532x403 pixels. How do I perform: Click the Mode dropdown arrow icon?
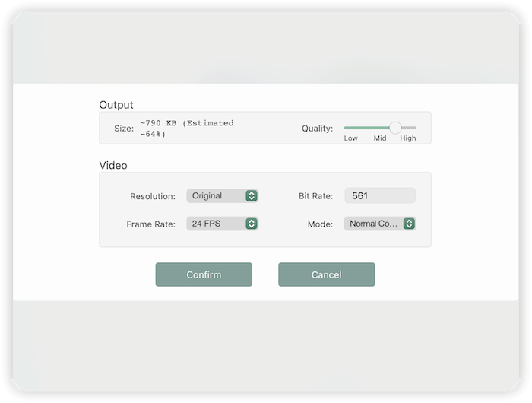click(x=409, y=224)
